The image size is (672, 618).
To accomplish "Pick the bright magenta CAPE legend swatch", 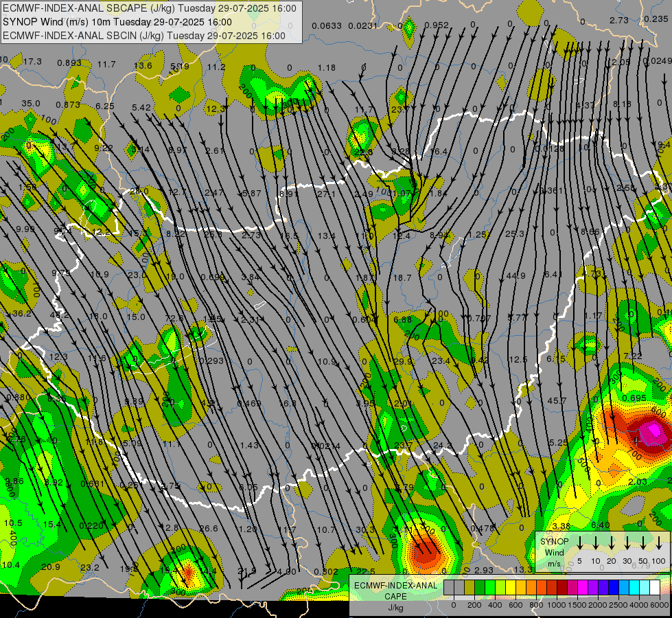I will (583, 587).
